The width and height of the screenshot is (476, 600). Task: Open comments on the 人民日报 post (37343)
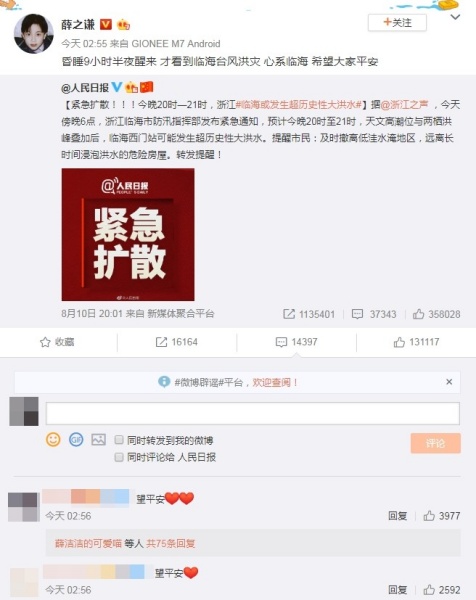[374, 315]
